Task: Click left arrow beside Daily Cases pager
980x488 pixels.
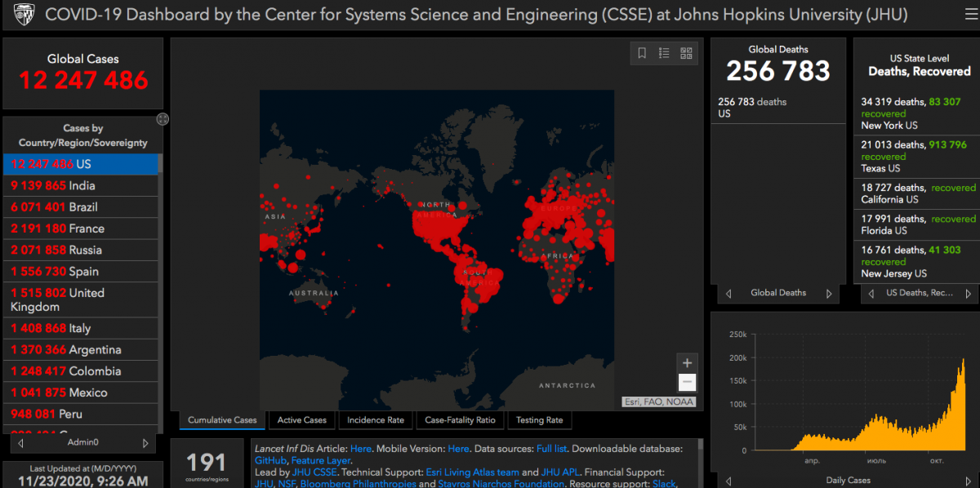Action: coord(728,481)
